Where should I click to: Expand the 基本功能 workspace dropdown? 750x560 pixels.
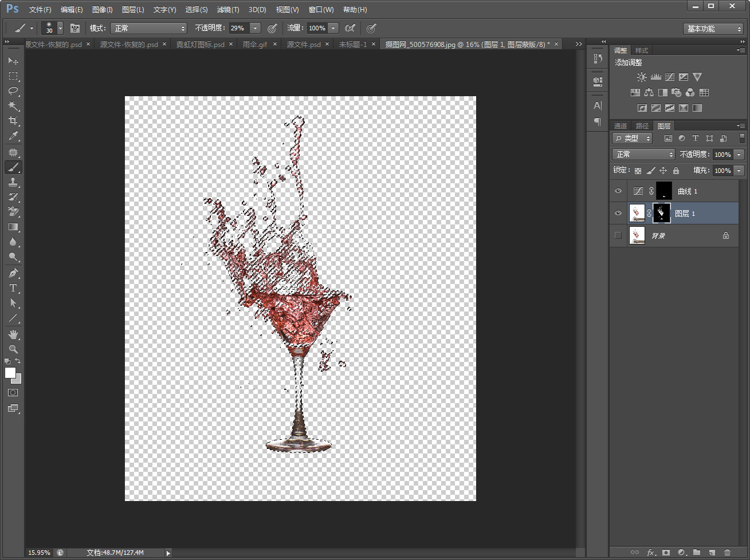pos(713,29)
